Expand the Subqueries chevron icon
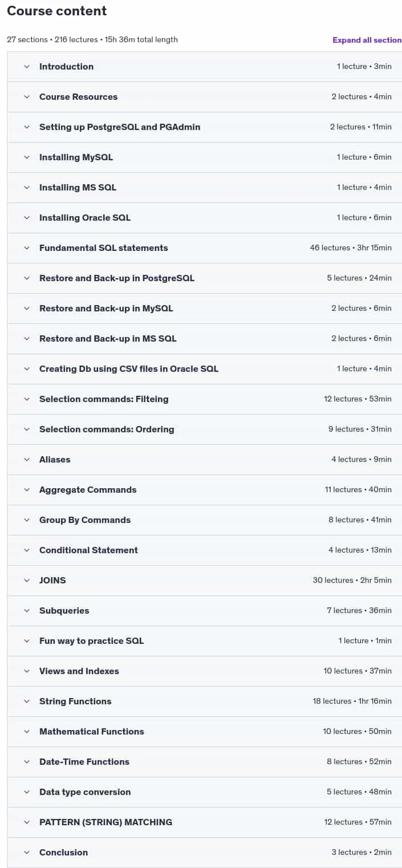 pos(26,611)
